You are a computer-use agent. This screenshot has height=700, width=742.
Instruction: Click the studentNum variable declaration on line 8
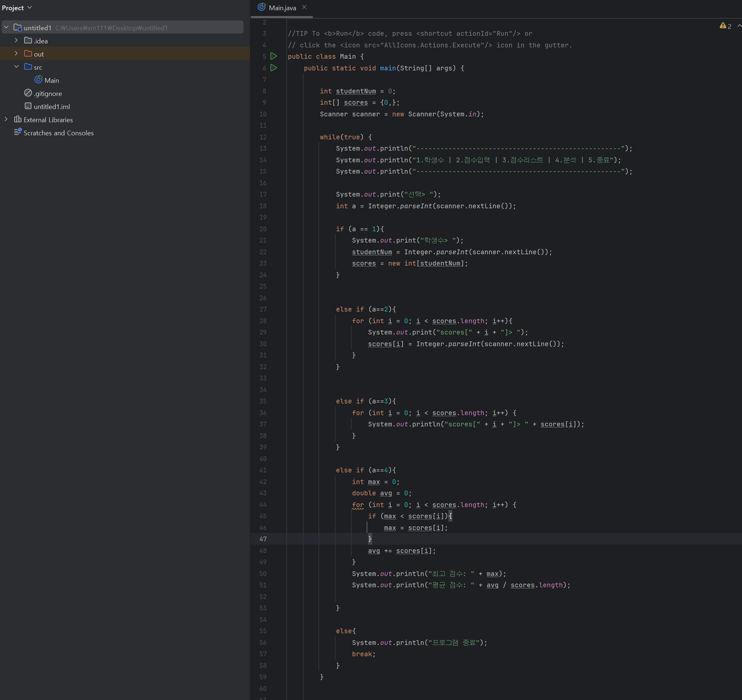355,91
